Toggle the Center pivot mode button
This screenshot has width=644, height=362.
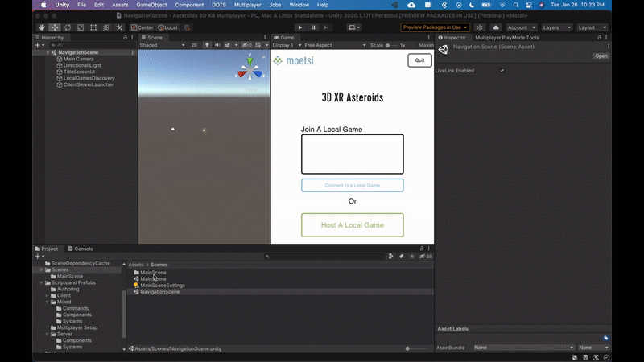pyautogui.click(x=141, y=27)
